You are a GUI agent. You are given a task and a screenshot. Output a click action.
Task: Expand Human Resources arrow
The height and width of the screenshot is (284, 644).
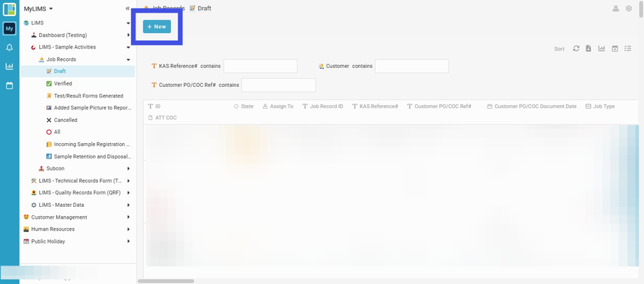coord(129,229)
